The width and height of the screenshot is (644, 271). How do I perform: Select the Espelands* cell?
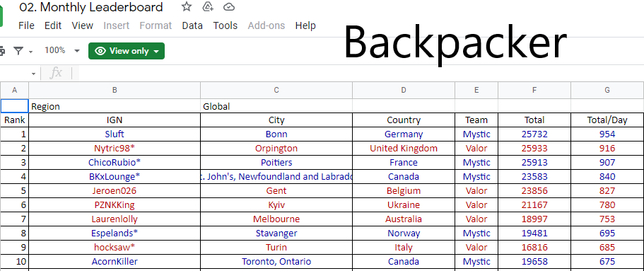point(115,233)
